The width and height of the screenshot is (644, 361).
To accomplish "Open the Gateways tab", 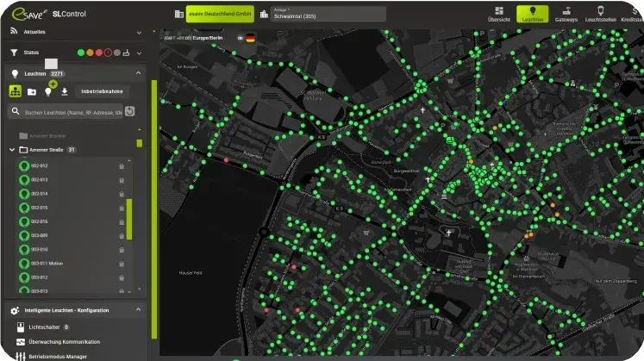I will [x=567, y=14].
